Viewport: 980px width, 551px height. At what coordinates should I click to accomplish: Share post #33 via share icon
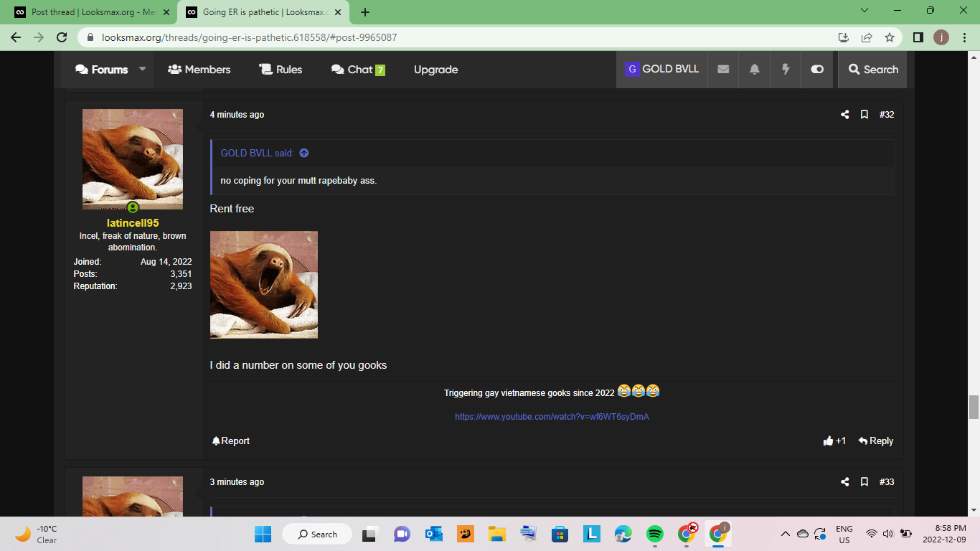[x=844, y=482]
